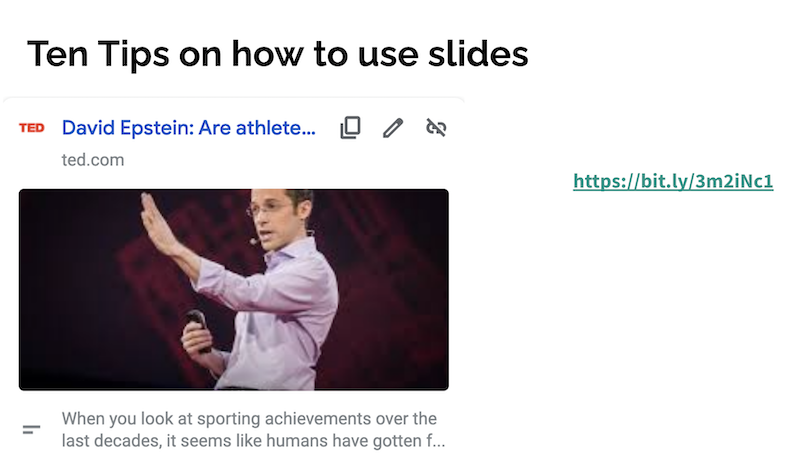This screenshot has height=459, width=800.
Task: Click the 'When you look at sporting achievements' summary
Action: (x=254, y=429)
